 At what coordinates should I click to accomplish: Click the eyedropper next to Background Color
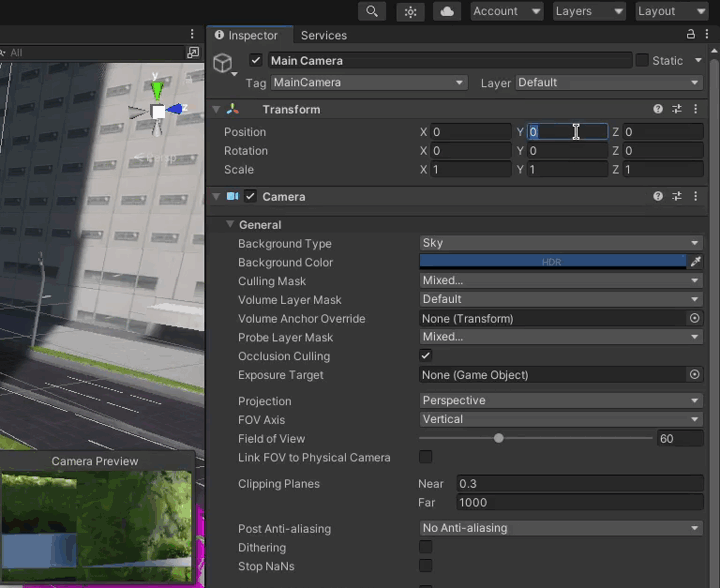pos(695,262)
